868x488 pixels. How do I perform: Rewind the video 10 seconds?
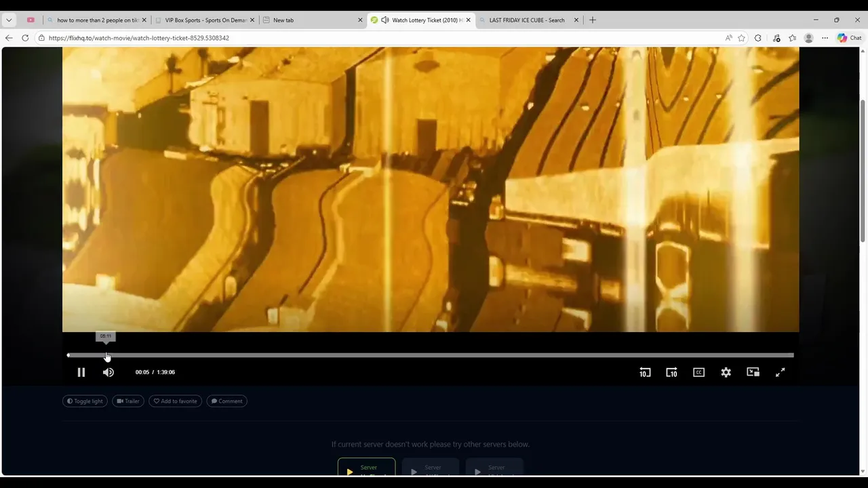pyautogui.click(x=645, y=372)
